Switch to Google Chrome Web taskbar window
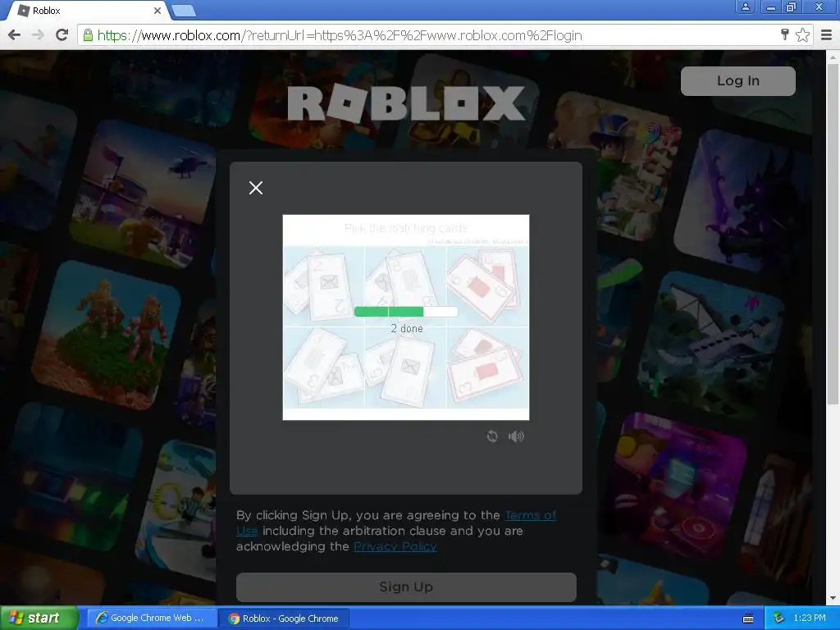Viewport: 840px width, 630px height. (151, 619)
